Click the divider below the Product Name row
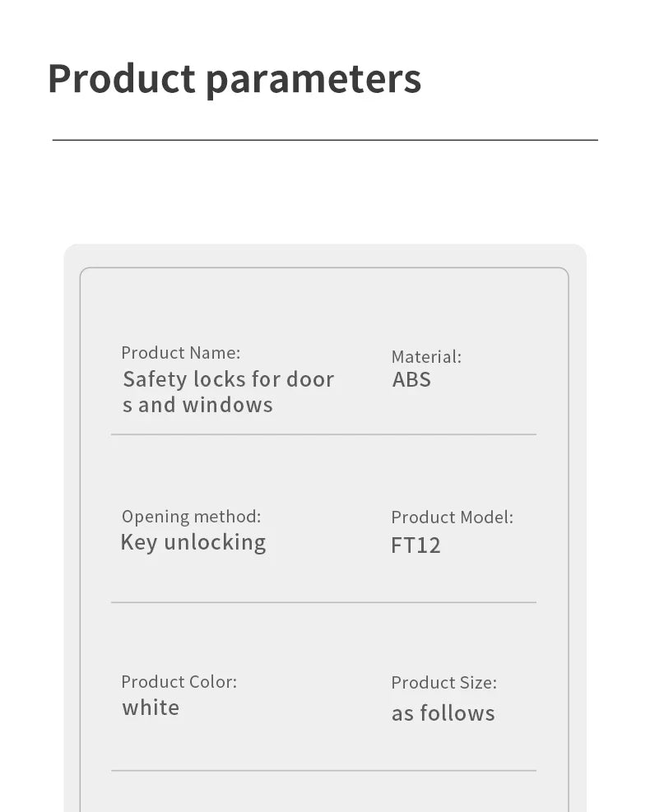This screenshot has height=812, width=650. [x=323, y=434]
